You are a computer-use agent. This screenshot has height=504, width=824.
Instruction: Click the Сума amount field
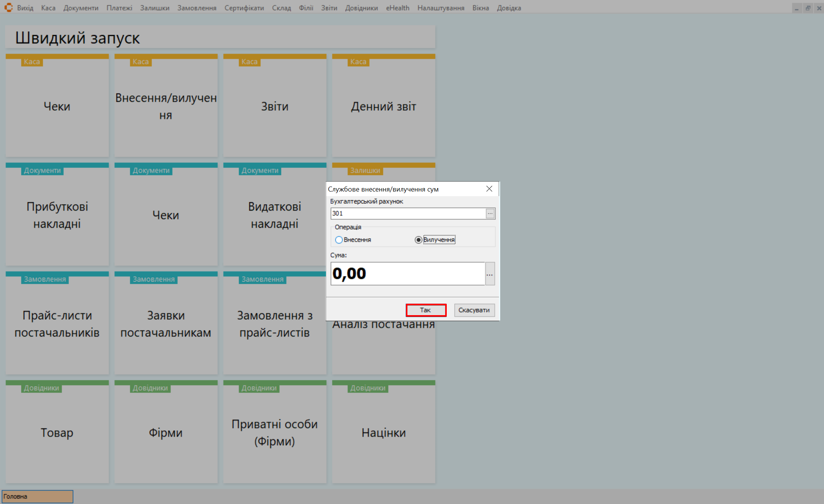pyautogui.click(x=407, y=274)
